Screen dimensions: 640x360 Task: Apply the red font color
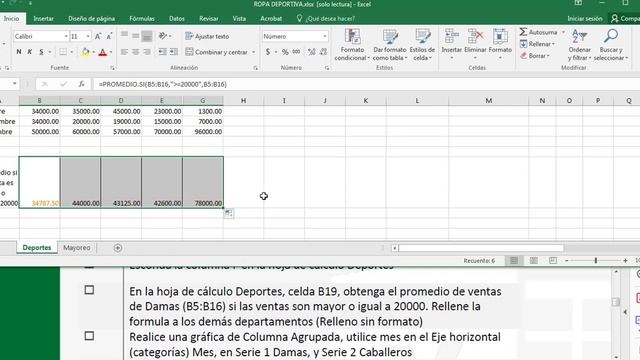(102, 52)
